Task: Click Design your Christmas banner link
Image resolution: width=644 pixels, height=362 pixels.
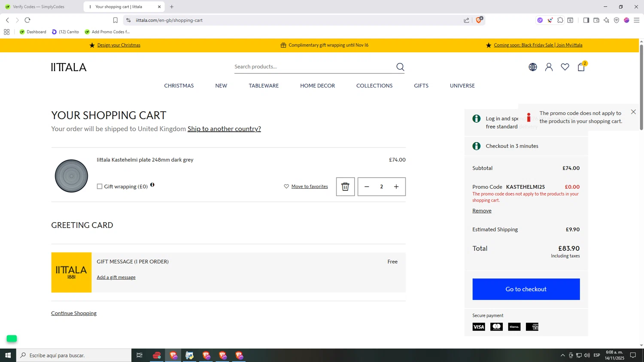Action: coord(118,45)
